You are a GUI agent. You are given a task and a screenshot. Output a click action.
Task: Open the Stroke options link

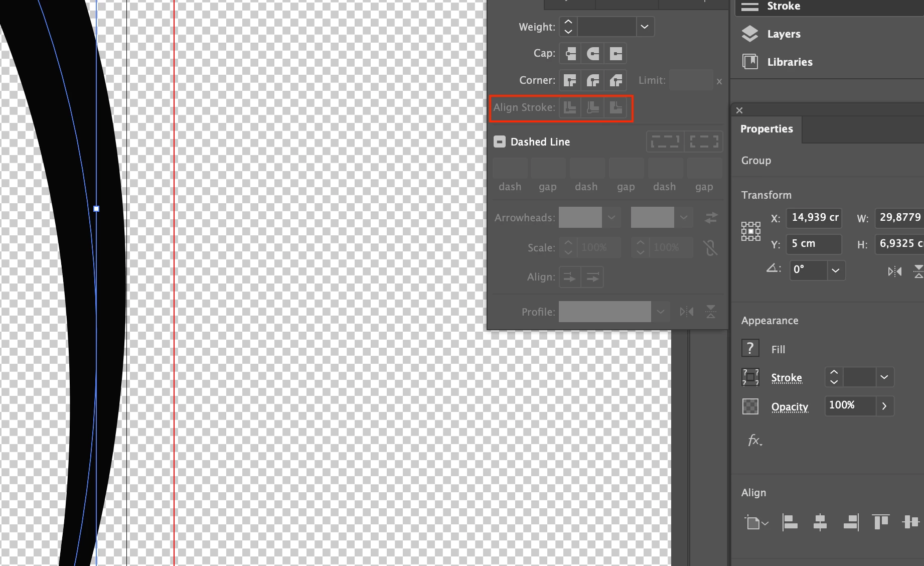click(787, 378)
